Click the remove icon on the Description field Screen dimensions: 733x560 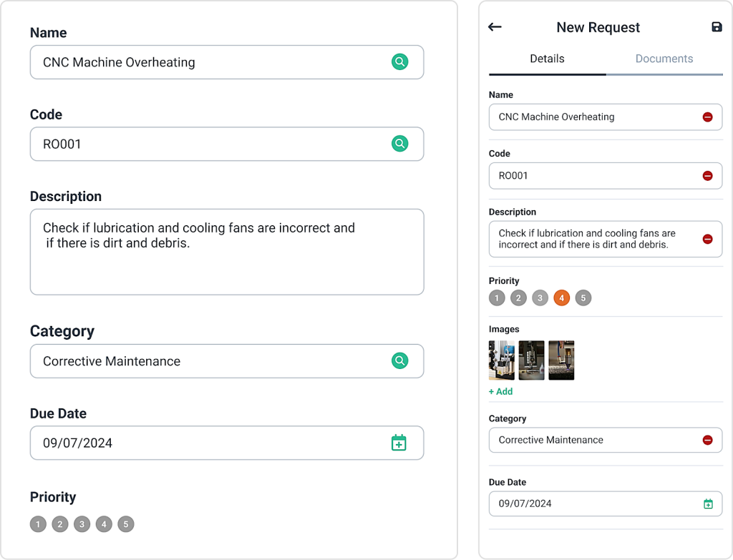(707, 239)
